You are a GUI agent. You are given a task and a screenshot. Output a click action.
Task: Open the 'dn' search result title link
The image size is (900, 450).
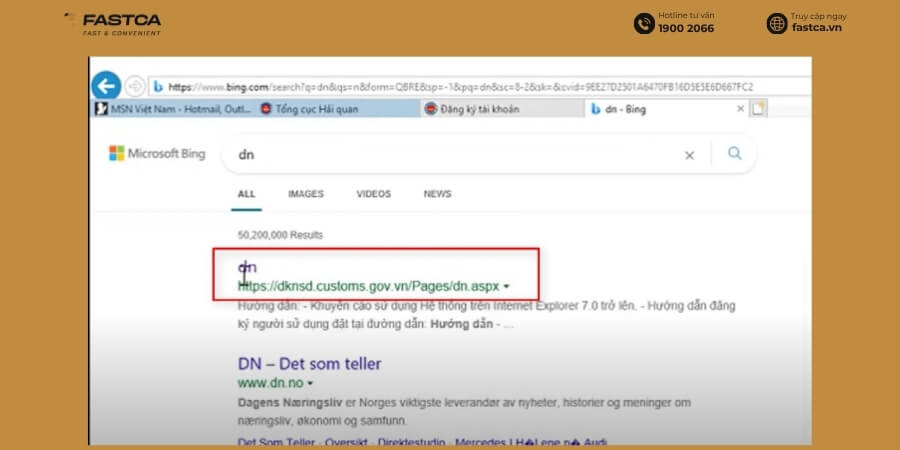247,267
